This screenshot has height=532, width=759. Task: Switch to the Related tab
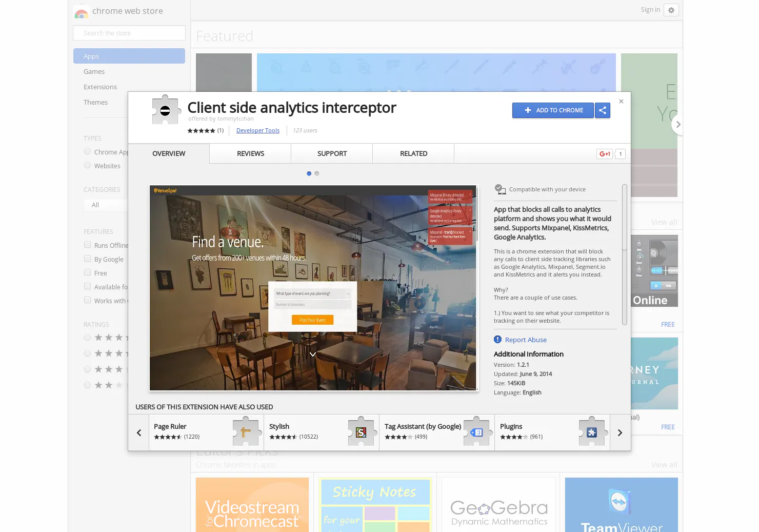click(413, 153)
